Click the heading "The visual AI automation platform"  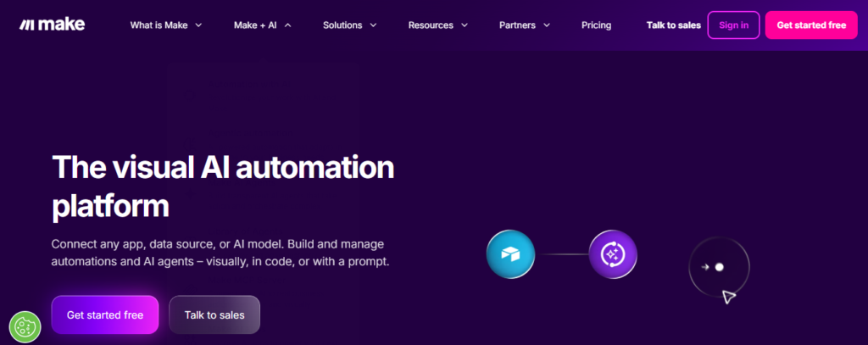(x=223, y=186)
